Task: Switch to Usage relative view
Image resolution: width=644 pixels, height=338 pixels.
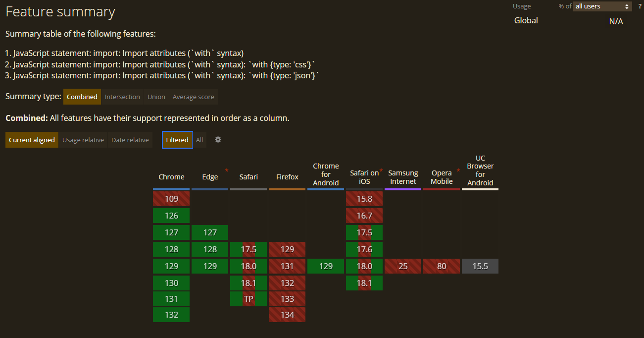Action: tap(83, 140)
